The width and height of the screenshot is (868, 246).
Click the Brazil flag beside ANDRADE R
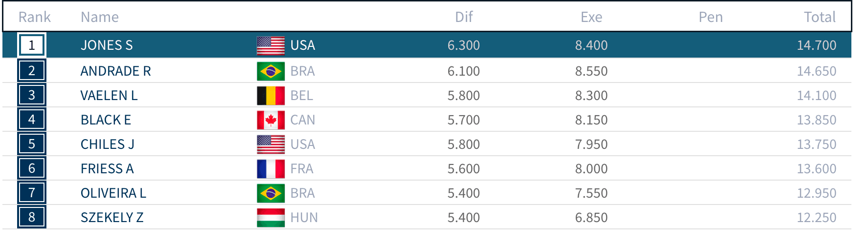click(x=270, y=71)
